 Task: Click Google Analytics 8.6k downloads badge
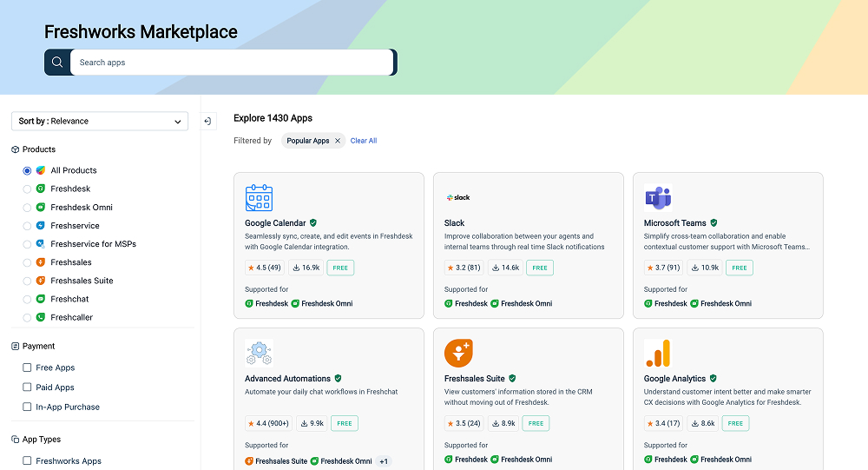coord(703,423)
